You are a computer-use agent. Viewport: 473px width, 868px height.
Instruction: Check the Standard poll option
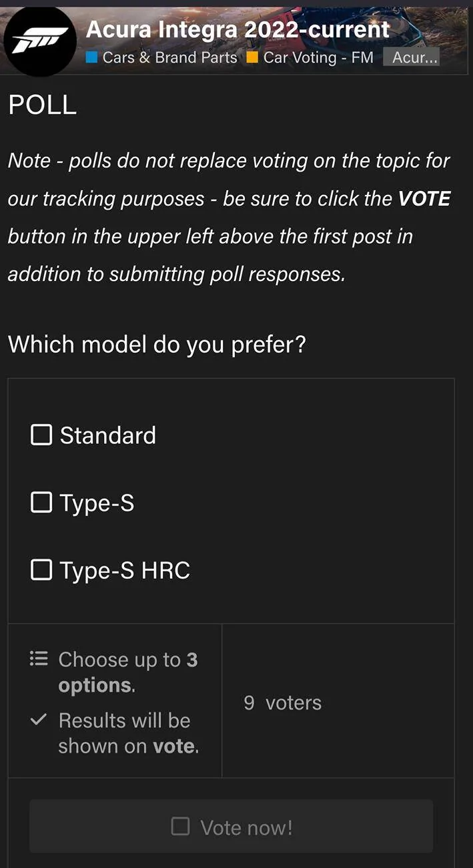click(41, 435)
